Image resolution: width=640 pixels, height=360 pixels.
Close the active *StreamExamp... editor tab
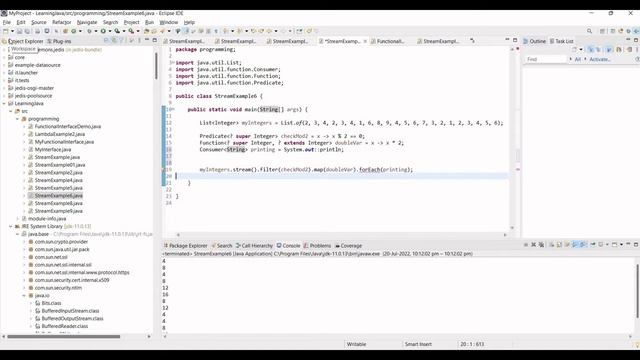click(365, 41)
